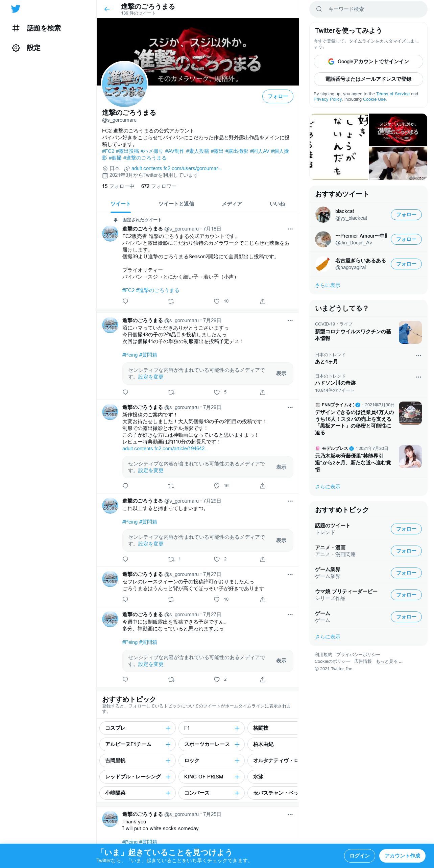The width and height of the screenshot is (434, 868).
Task: Open the round profile avatar image
Action: pos(125,85)
